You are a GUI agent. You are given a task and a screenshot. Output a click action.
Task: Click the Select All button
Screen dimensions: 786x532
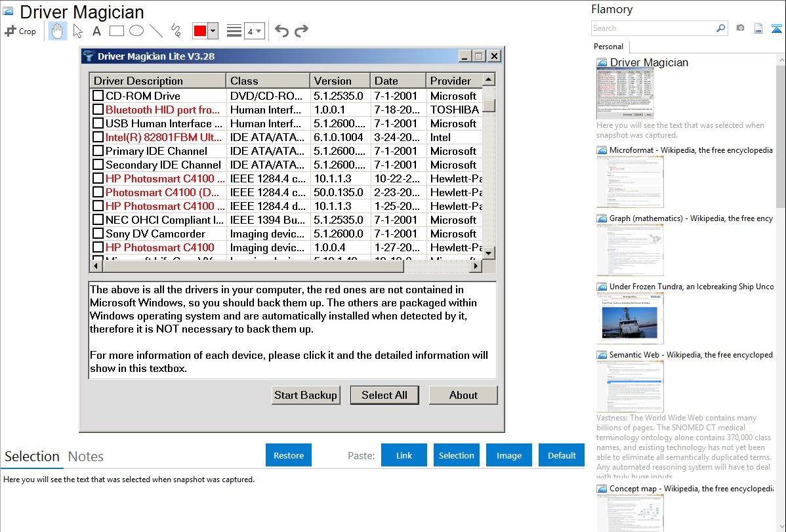point(384,395)
